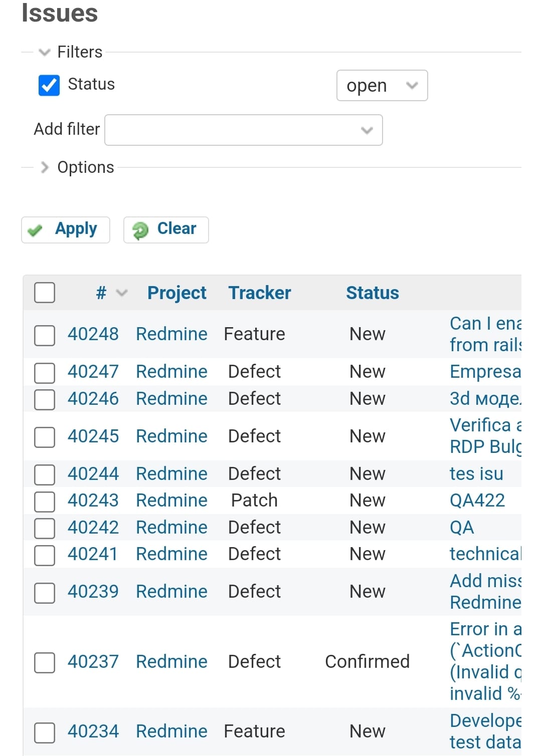541x756 pixels.
Task: Open the 'open' status dropdown
Action: tap(382, 86)
